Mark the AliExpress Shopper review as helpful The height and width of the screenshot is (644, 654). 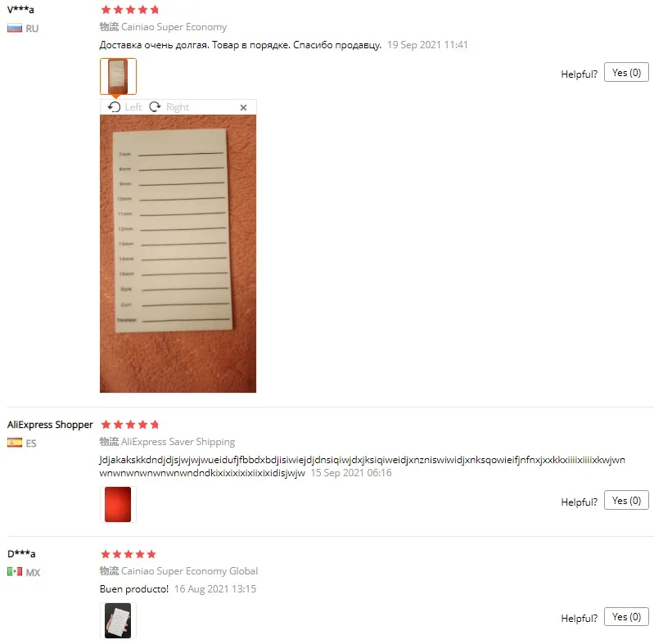626,501
